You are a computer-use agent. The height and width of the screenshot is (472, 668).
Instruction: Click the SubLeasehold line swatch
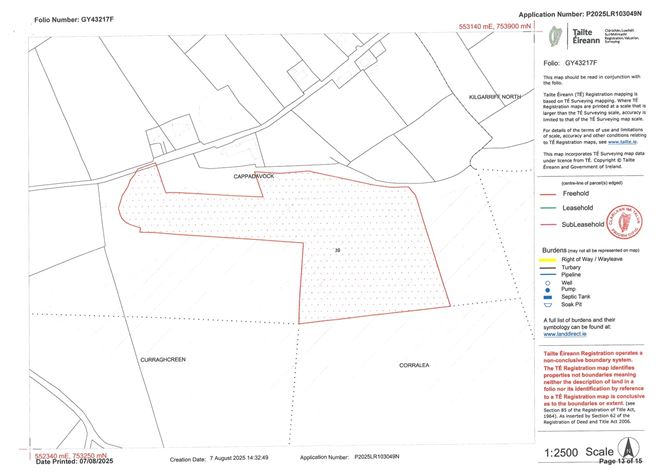coord(549,225)
